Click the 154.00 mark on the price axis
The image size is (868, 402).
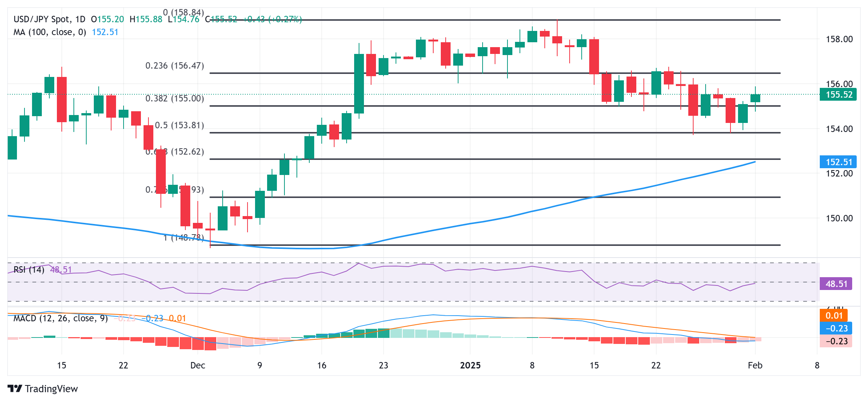(839, 129)
